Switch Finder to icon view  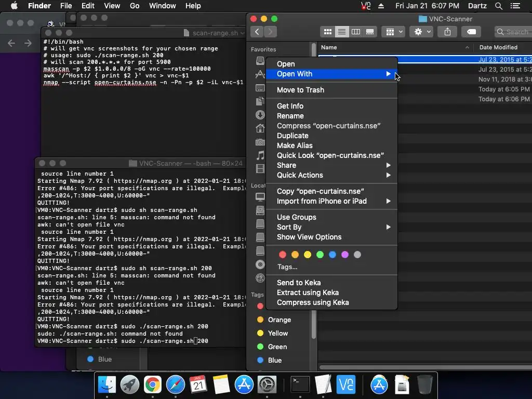pyautogui.click(x=328, y=32)
